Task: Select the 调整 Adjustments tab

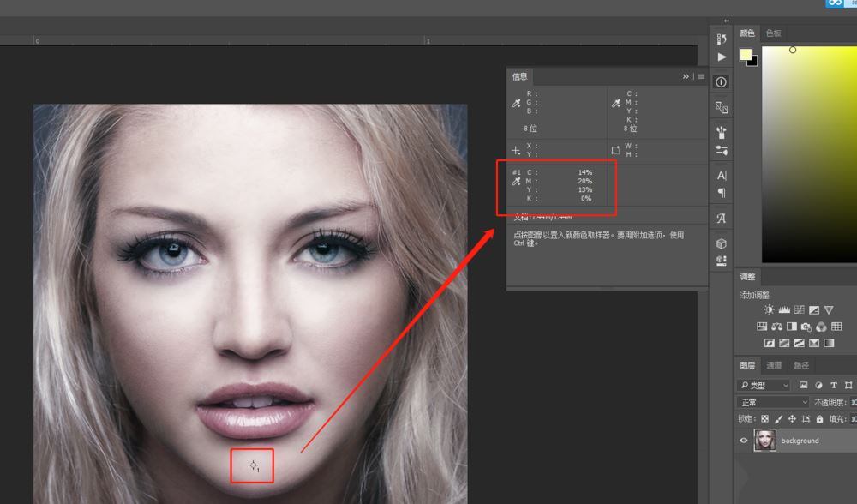Action: pyautogui.click(x=747, y=277)
